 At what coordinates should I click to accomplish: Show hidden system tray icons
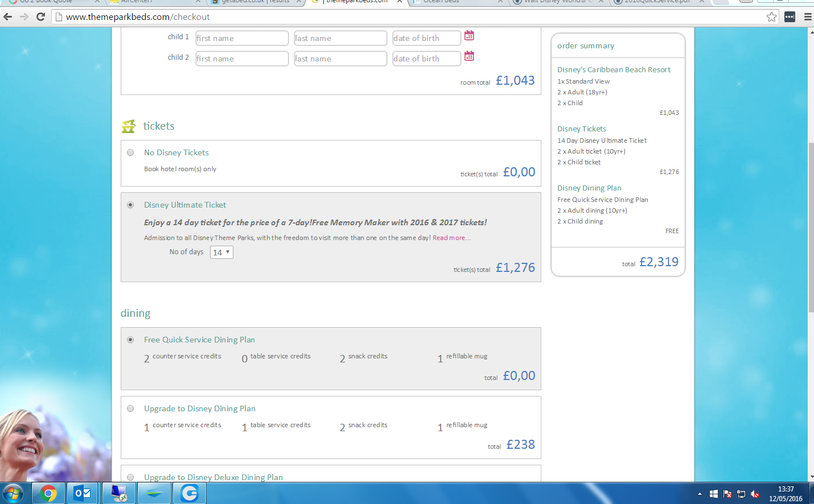(700, 494)
